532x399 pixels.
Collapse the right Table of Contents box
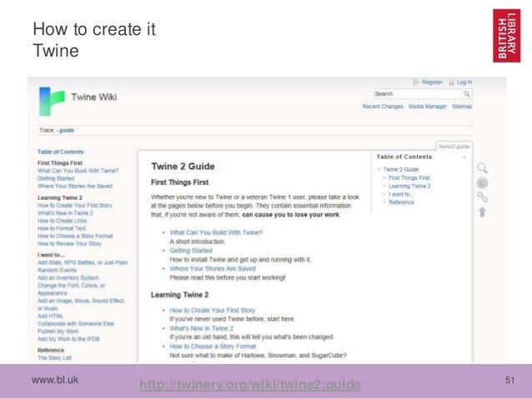pyautogui.click(x=464, y=157)
